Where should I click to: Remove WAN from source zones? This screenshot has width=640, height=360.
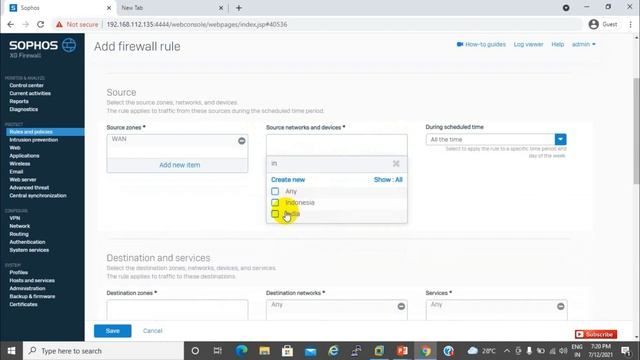[242, 141]
